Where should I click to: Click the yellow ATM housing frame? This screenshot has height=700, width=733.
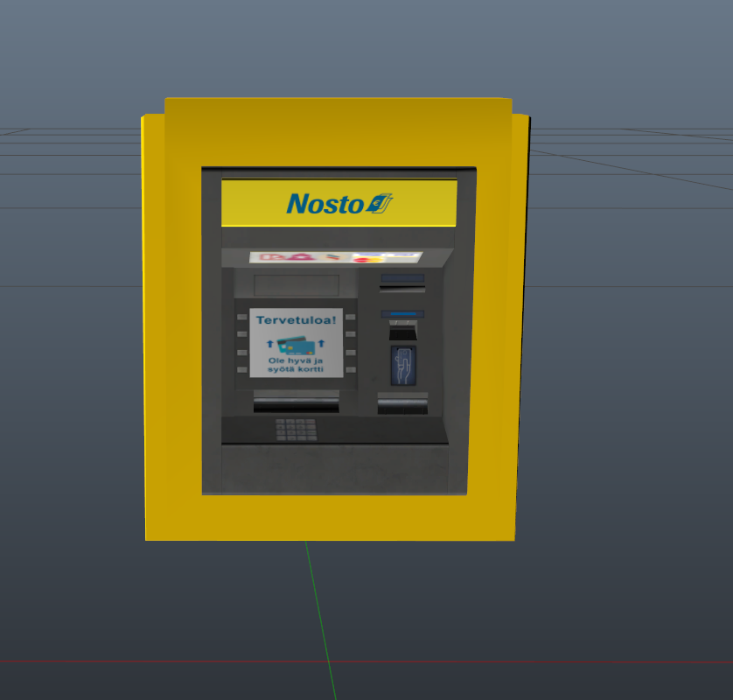tap(336, 318)
